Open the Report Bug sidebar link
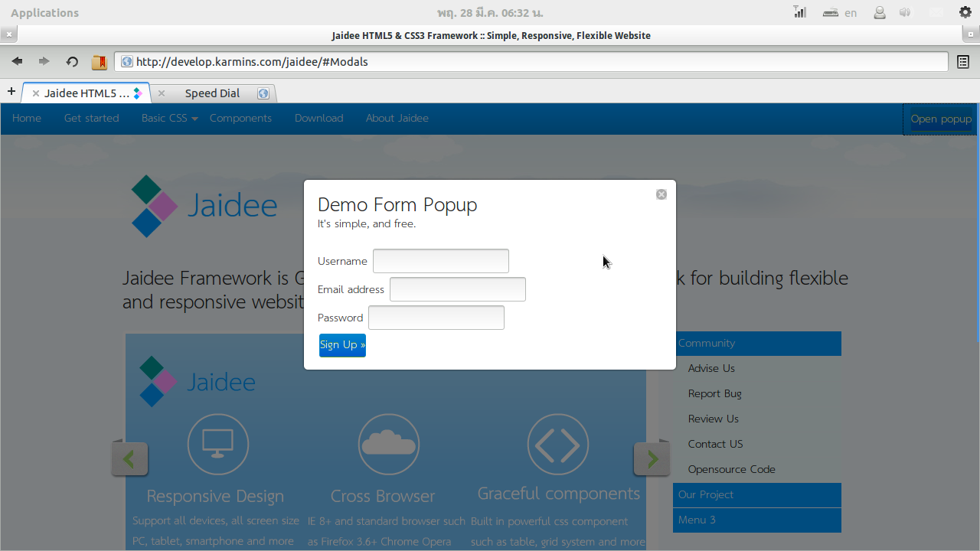Screen dimensions: 980x551 714,393
